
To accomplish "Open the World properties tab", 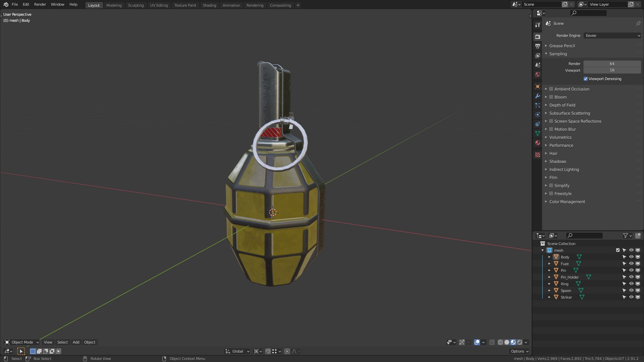I will click(x=538, y=74).
